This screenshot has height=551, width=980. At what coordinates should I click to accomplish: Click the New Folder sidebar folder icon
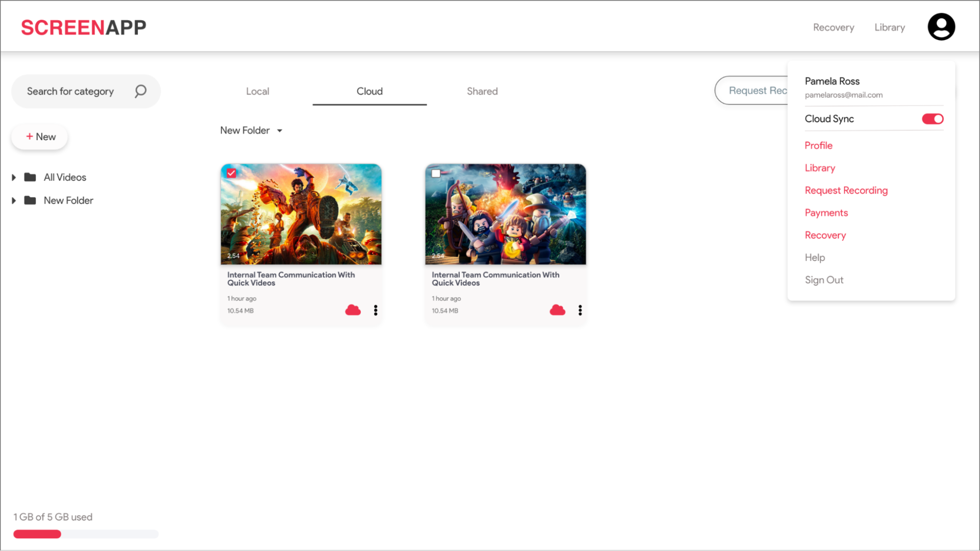point(30,200)
